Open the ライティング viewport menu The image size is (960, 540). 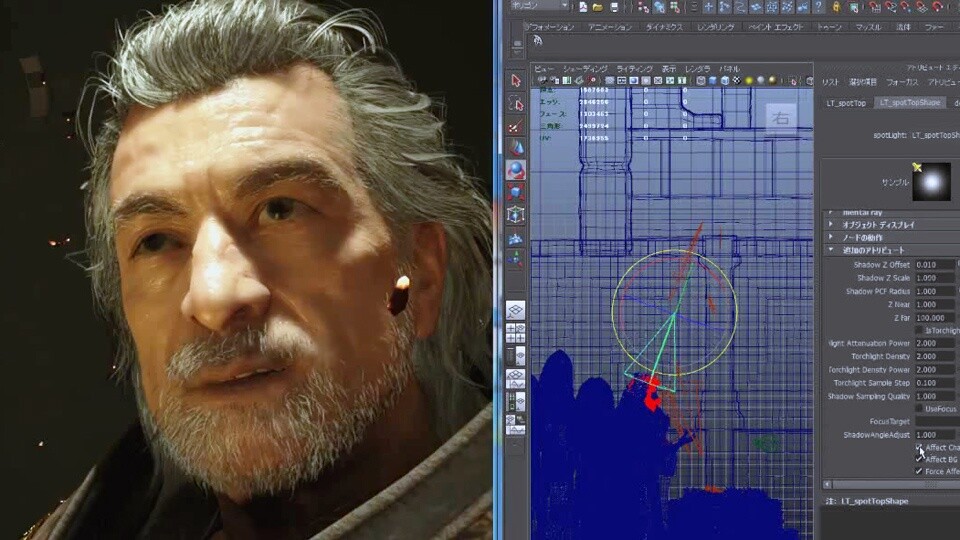(x=634, y=69)
